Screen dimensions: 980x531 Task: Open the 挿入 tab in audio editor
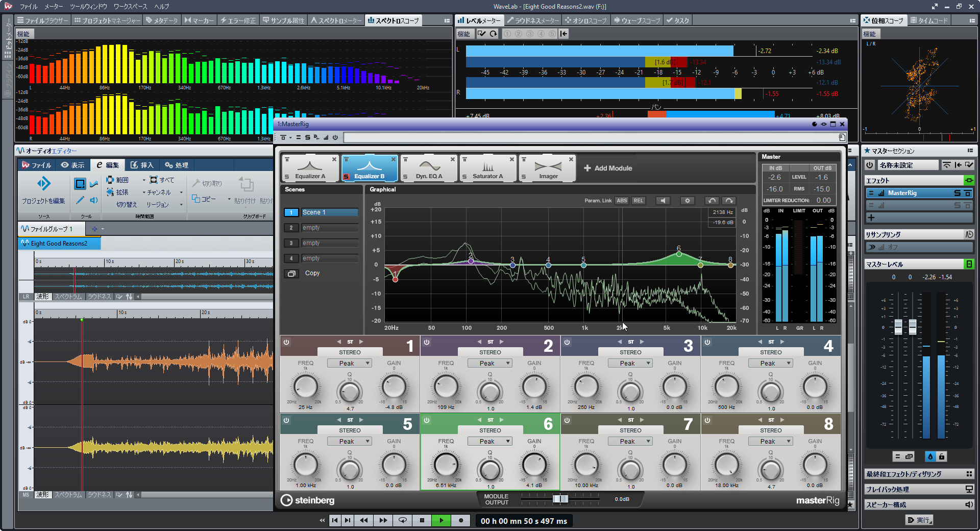pos(142,165)
